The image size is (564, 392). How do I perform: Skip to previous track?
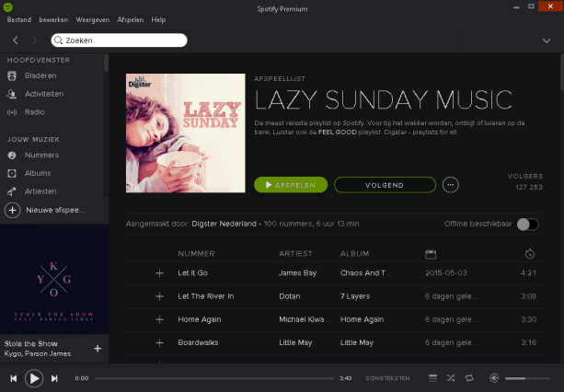14,378
